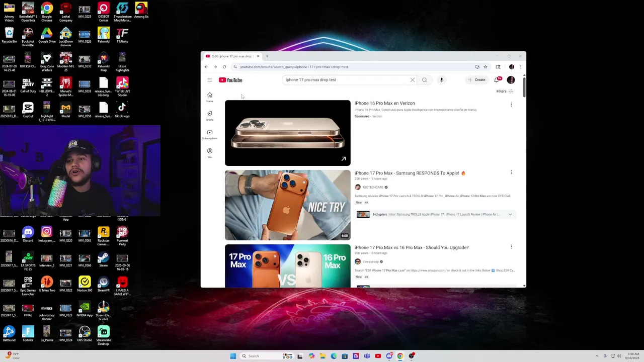The height and width of the screenshot is (362, 644).
Task: Open TikTok LIVE Studio desktop shortcut
Action: [x=122, y=86]
